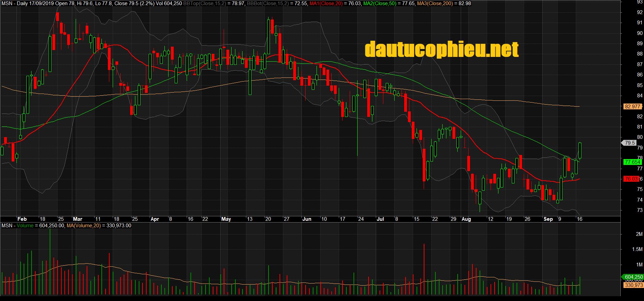Click the Aug label on date axis
This screenshot has height=301, width=644.
[x=466, y=219]
